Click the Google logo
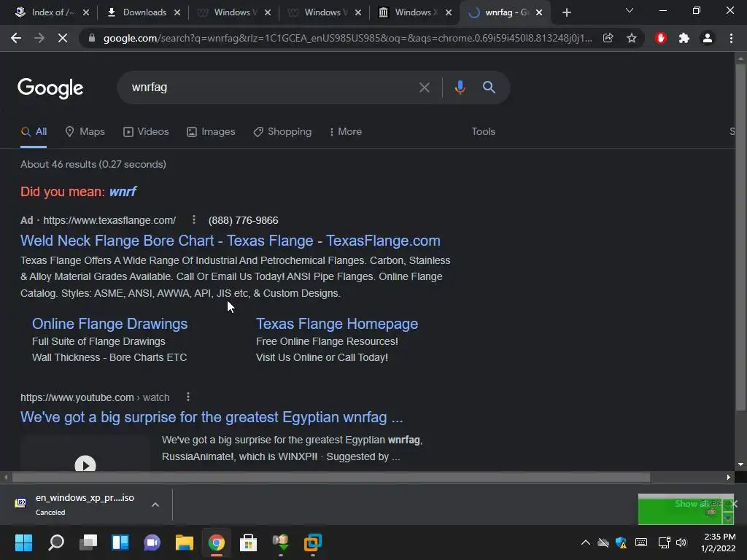The width and height of the screenshot is (747, 560). pos(50,88)
